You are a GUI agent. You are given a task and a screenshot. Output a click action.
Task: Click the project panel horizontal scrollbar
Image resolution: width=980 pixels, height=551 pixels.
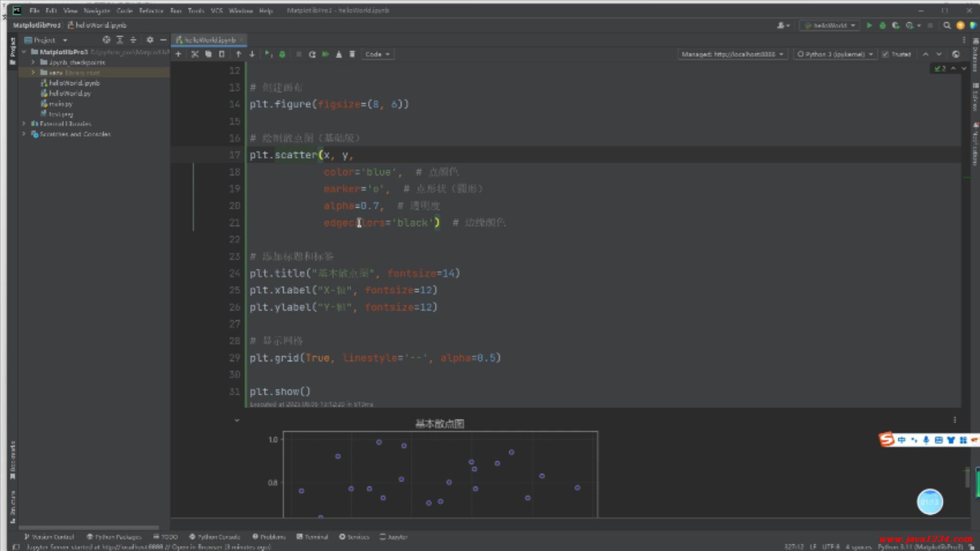pyautogui.click(x=88, y=528)
